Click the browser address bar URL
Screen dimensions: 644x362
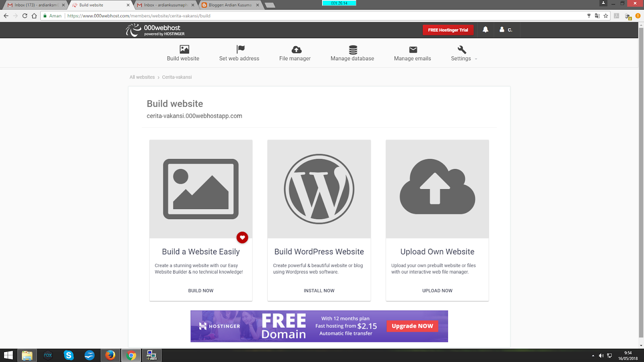[139, 16]
